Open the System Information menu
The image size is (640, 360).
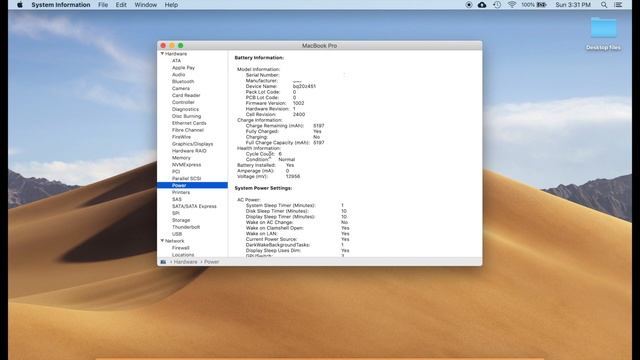click(61, 5)
